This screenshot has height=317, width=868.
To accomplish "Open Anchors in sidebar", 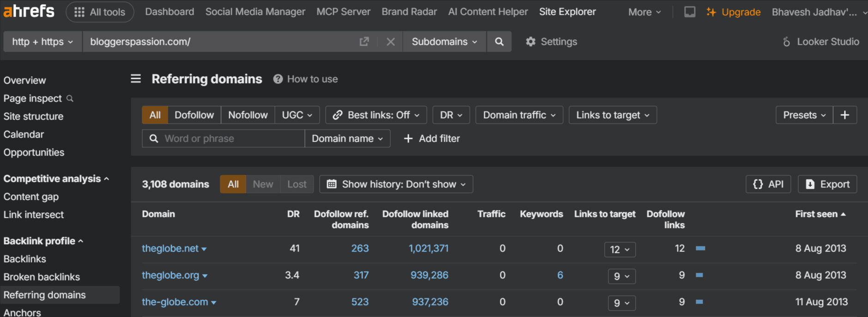I will click(22, 312).
